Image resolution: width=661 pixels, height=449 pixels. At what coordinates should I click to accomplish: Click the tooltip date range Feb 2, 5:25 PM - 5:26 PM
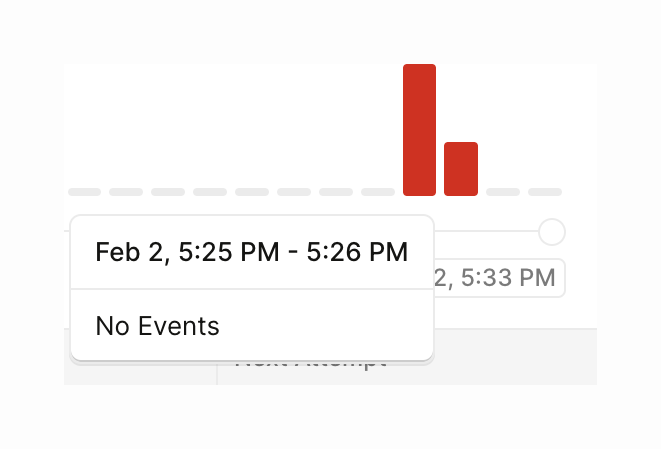[251, 252]
